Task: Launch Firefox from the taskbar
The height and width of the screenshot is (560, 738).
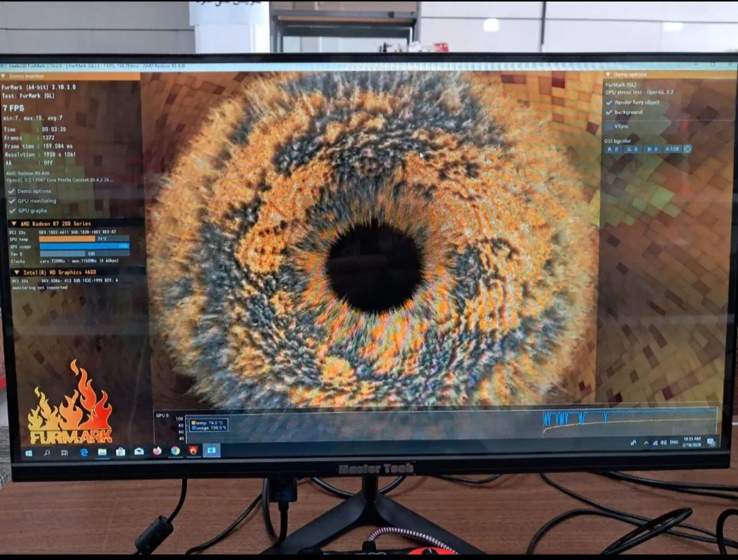Action: click(x=157, y=451)
